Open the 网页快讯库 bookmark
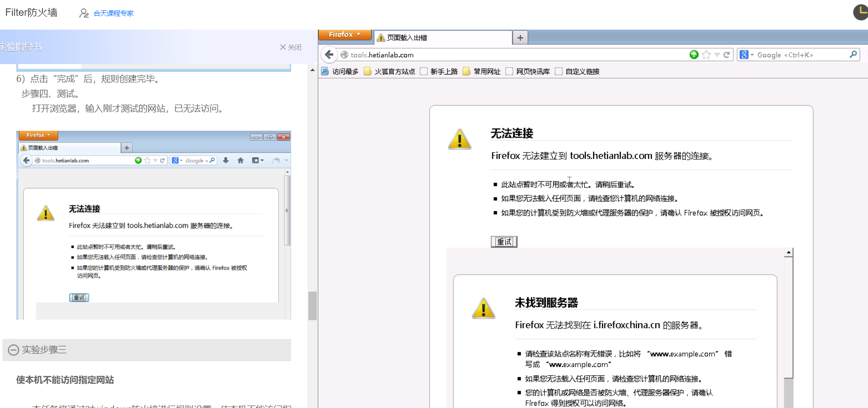This screenshot has width=868, height=408. [x=528, y=72]
